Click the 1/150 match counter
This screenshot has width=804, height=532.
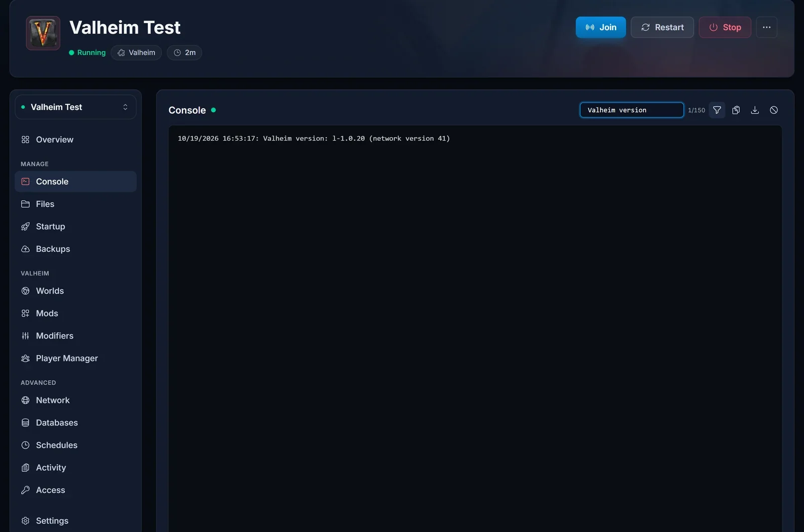click(x=696, y=111)
